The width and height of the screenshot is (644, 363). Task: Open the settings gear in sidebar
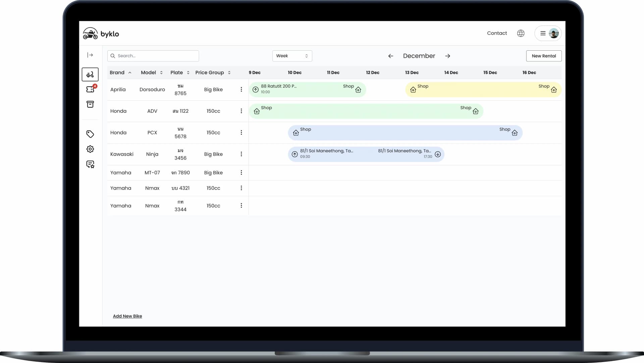[x=90, y=149]
